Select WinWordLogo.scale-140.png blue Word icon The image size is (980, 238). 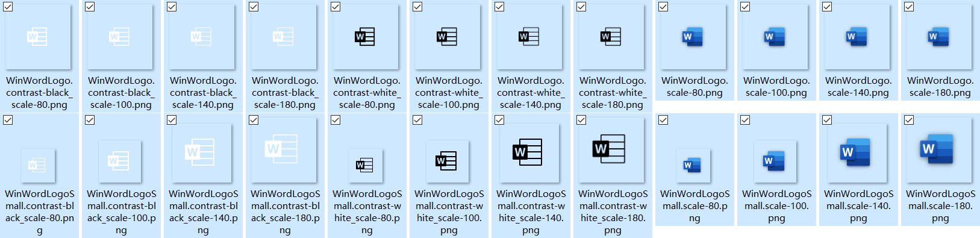tap(857, 37)
